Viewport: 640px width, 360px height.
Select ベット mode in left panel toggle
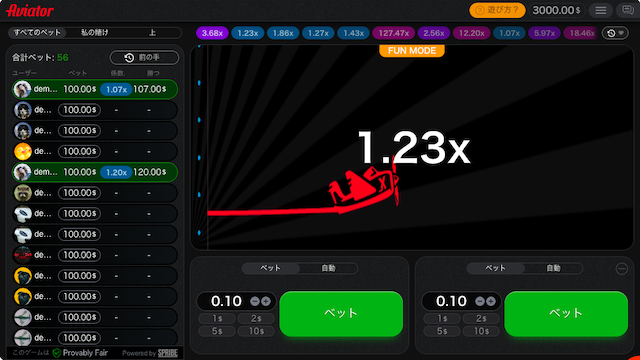[x=271, y=268]
